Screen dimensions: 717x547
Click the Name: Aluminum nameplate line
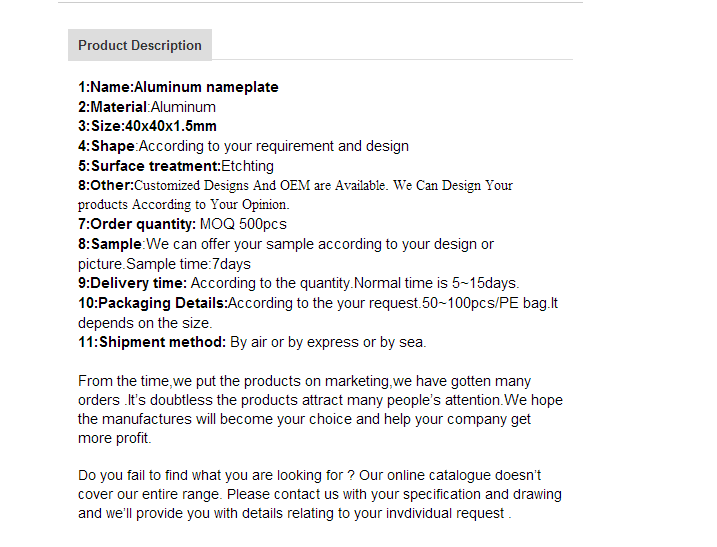pyautogui.click(x=178, y=87)
